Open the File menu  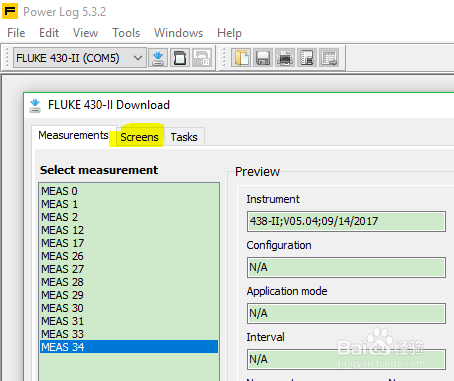click(x=16, y=33)
